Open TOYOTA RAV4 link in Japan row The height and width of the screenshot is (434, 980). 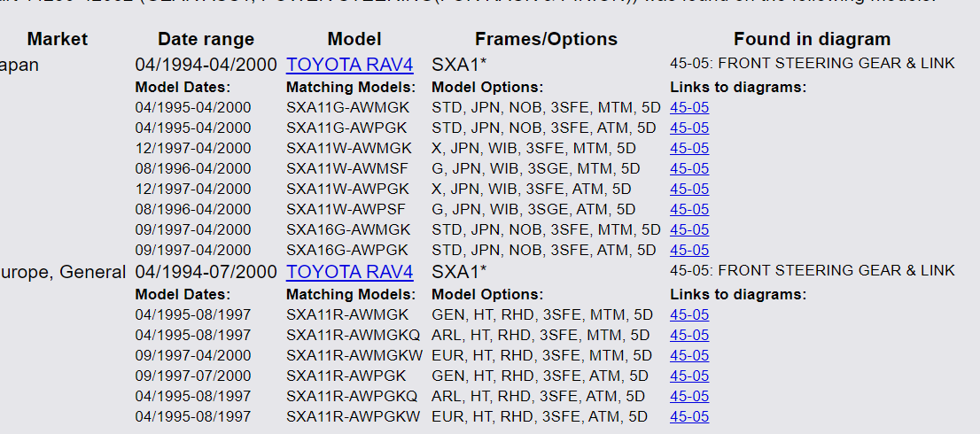(350, 65)
